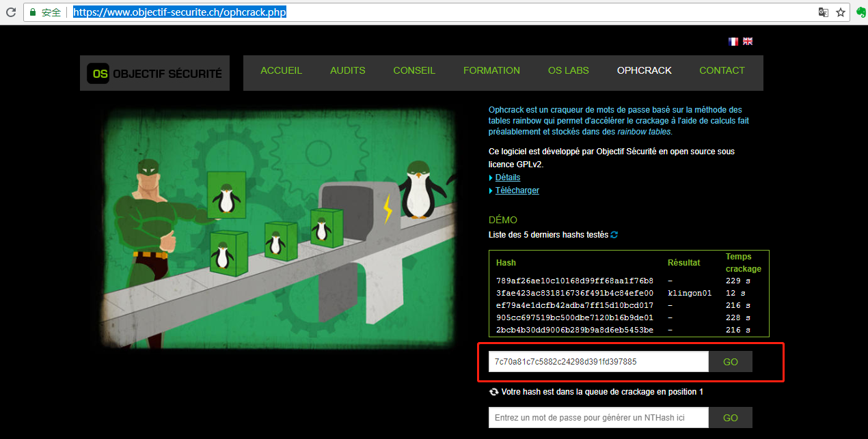The height and width of the screenshot is (439, 868).
Task: Click the result klingon01
Action: (690, 294)
